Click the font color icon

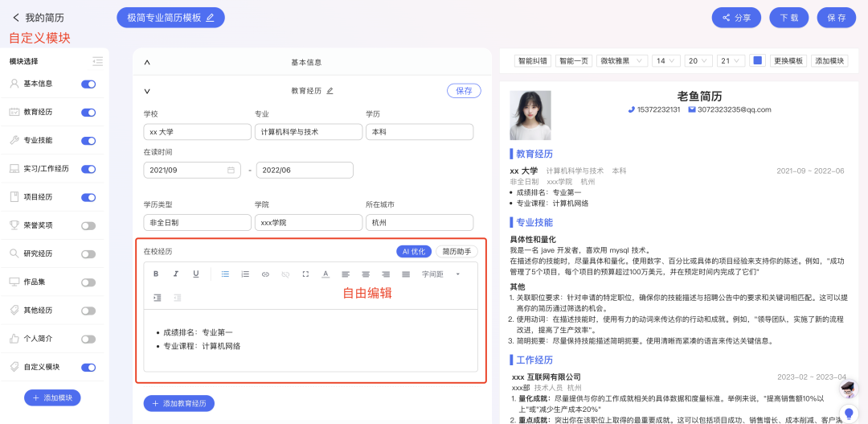(325, 274)
